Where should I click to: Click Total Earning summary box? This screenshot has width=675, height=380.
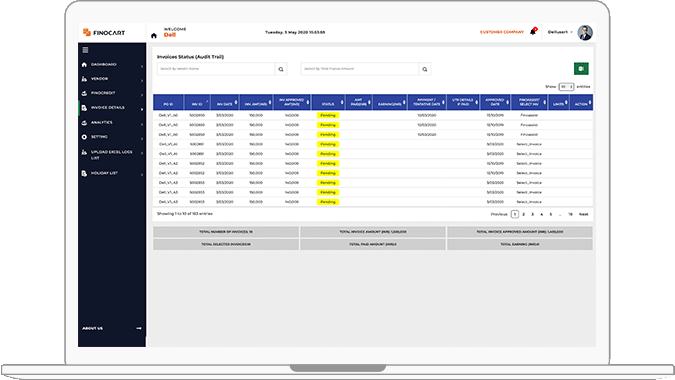click(520, 244)
